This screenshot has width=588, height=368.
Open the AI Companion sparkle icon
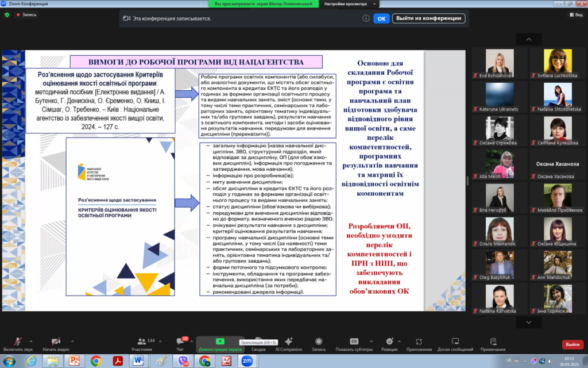point(288,342)
